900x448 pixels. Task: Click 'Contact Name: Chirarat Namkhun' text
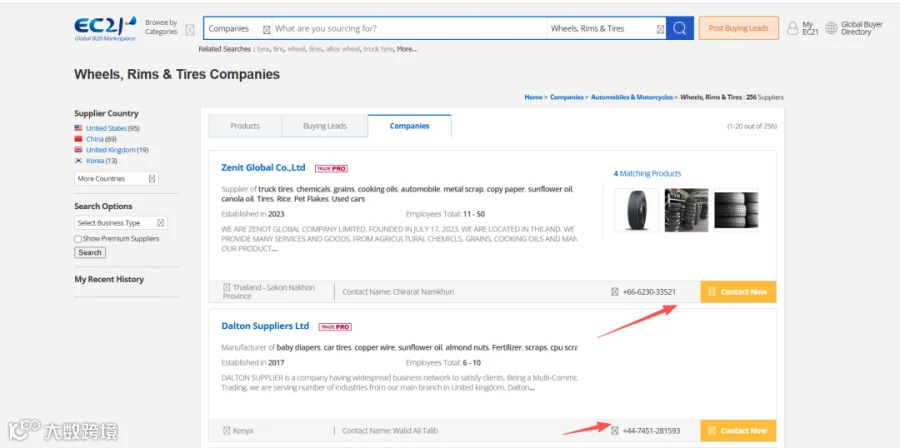398,292
